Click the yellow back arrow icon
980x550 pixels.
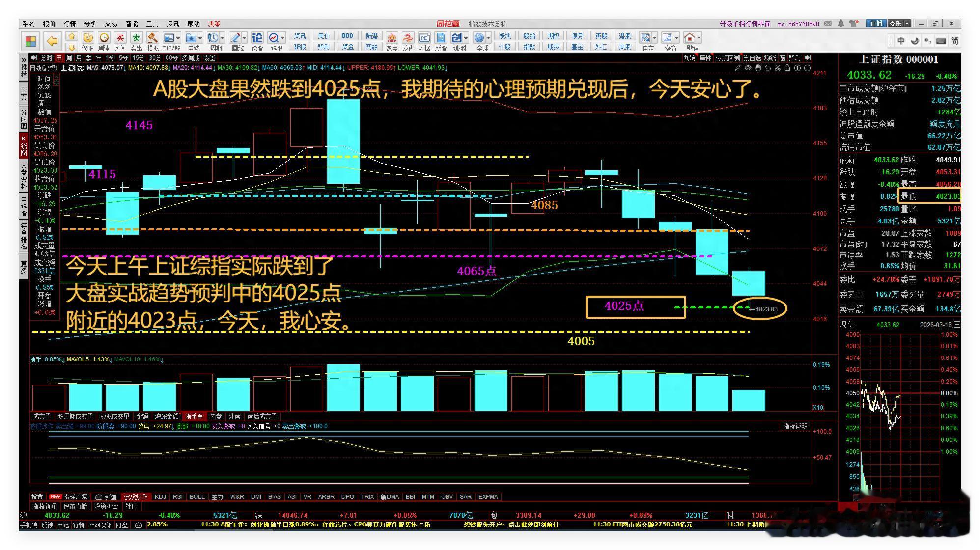pyautogui.click(x=52, y=41)
